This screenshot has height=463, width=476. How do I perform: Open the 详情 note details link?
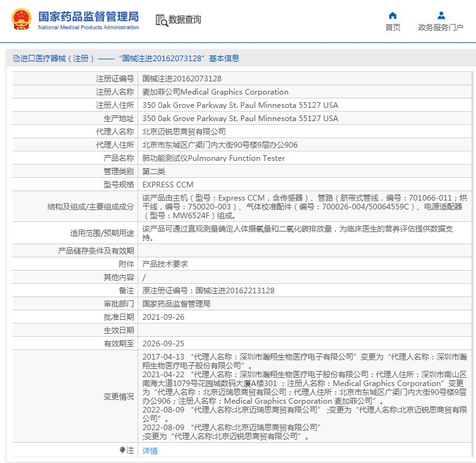150,451
